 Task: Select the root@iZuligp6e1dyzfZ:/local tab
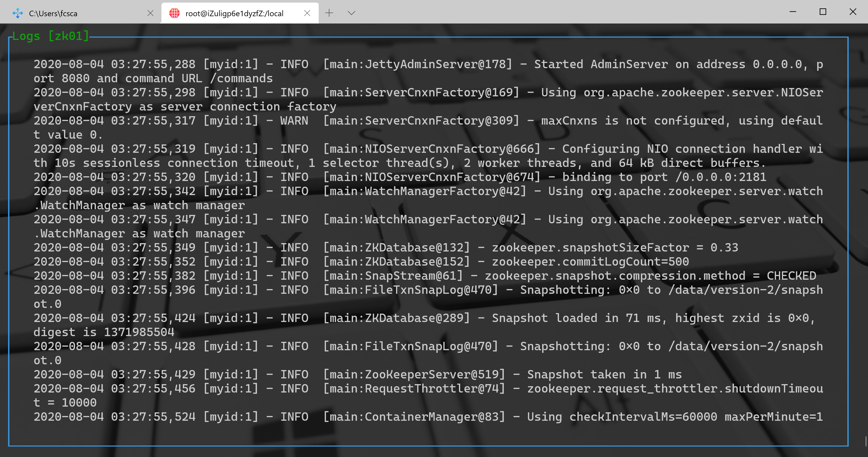click(234, 14)
